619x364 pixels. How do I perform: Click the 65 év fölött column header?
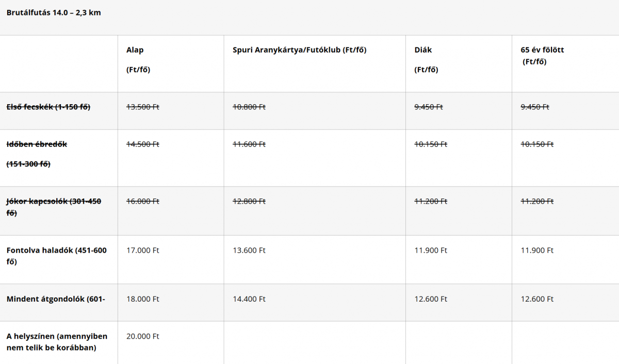point(542,50)
